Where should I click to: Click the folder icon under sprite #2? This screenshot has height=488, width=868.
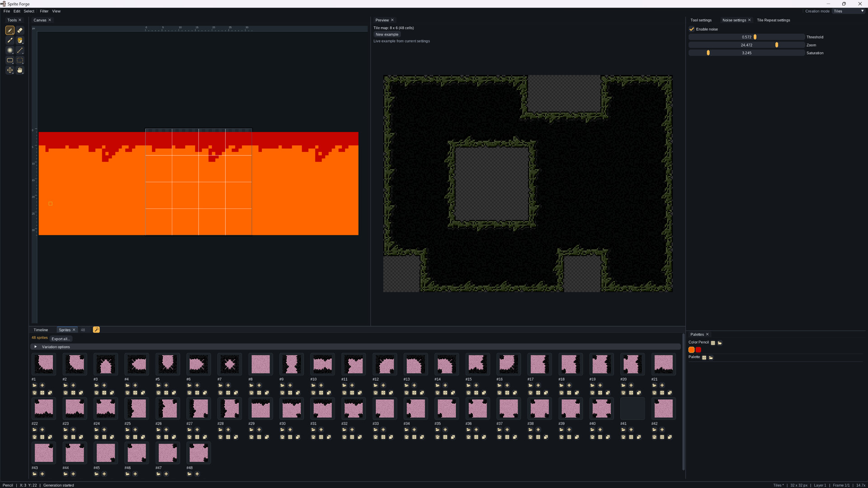coord(66,385)
